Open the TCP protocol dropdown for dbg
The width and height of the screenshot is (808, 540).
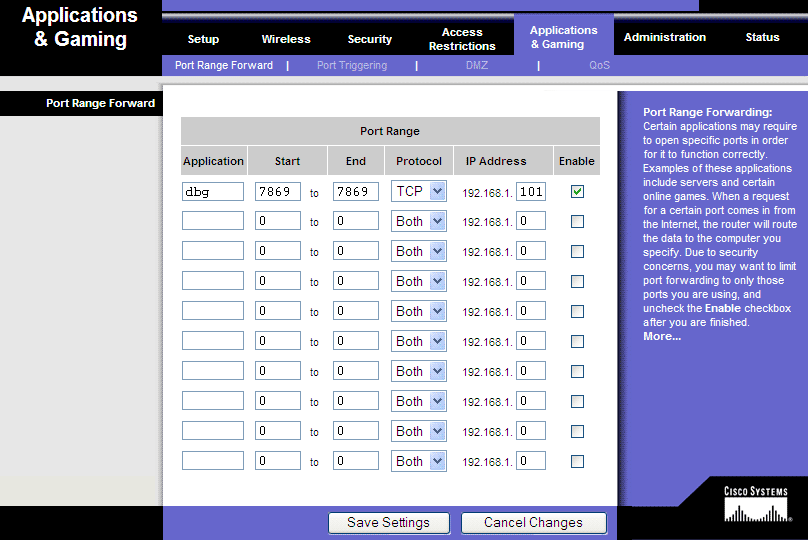(418, 191)
